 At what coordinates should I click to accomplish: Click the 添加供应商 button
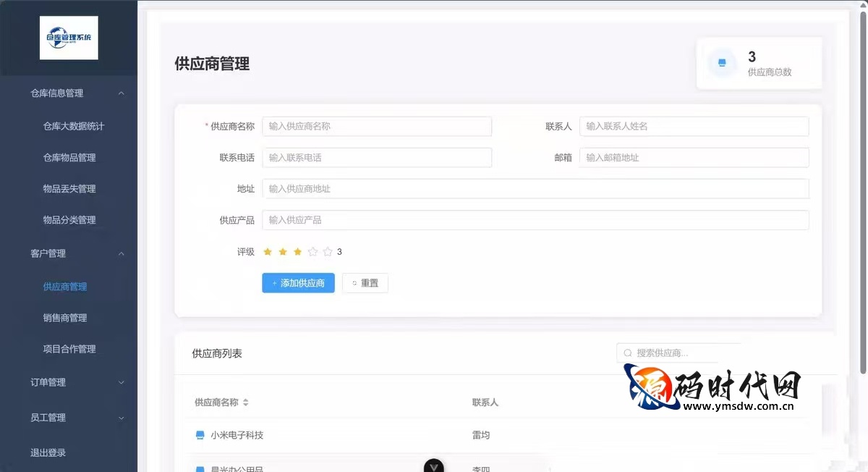[298, 283]
